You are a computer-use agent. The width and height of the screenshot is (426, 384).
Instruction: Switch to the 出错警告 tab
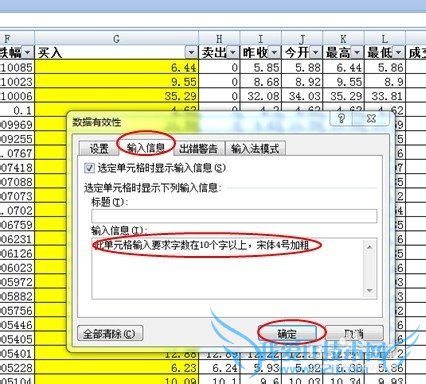coord(199,148)
